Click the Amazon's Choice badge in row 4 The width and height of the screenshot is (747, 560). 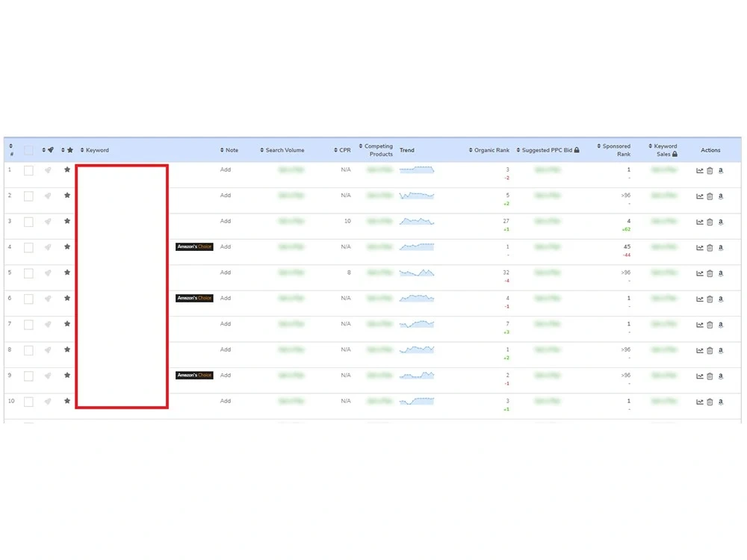(x=194, y=246)
